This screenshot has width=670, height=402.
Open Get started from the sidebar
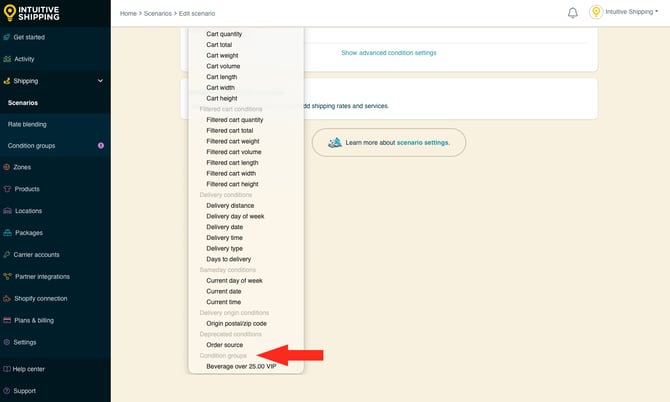point(29,37)
